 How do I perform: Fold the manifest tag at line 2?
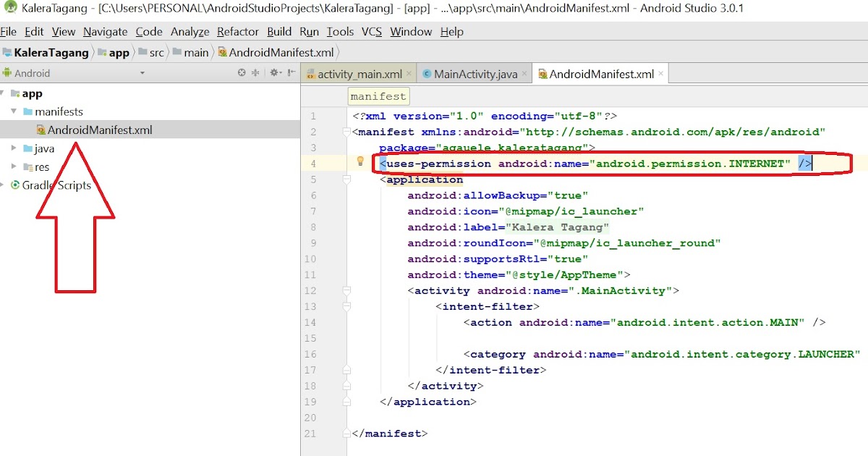pos(346,132)
